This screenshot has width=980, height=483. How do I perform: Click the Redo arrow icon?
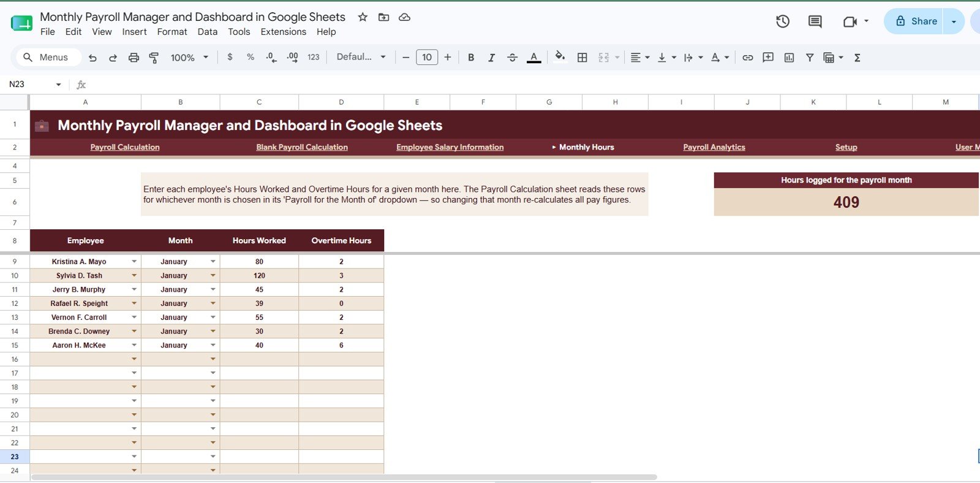113,58
